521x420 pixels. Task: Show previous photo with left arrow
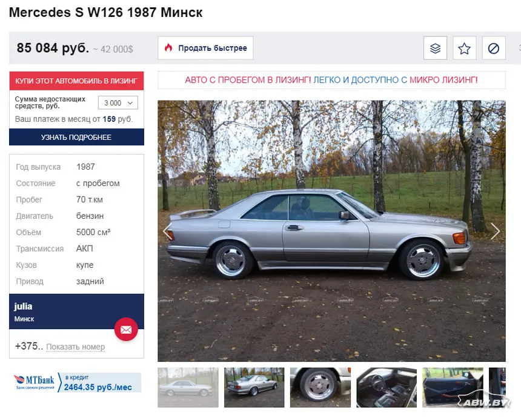click(x=167, y=231)
